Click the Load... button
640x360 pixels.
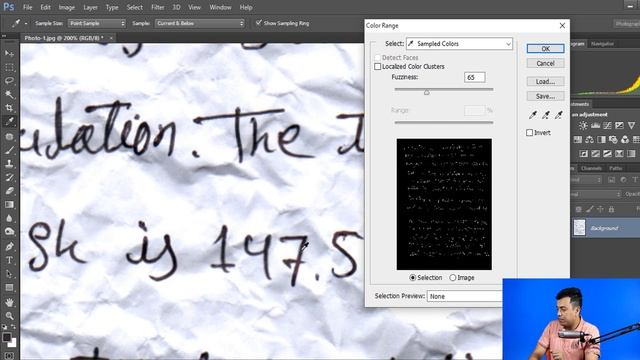545,82
